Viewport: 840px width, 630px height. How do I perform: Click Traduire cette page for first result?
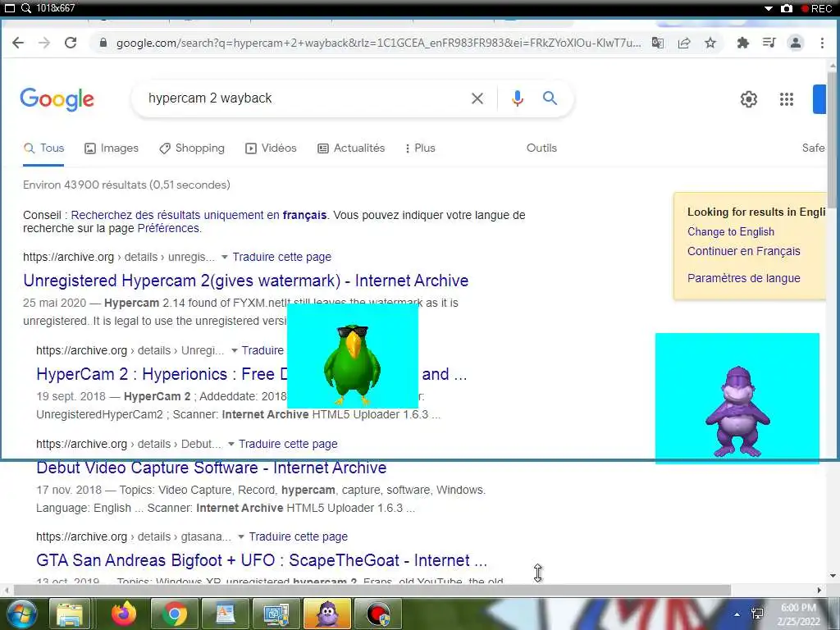click(282, 257)
